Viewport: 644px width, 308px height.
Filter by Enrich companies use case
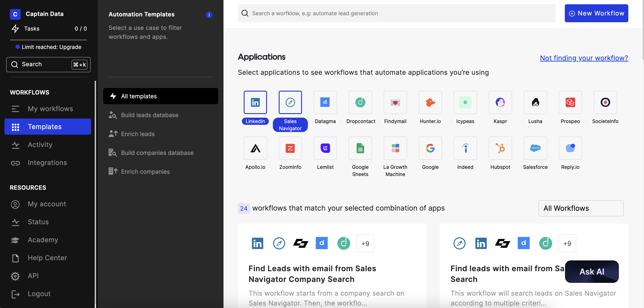click(160, 172)
